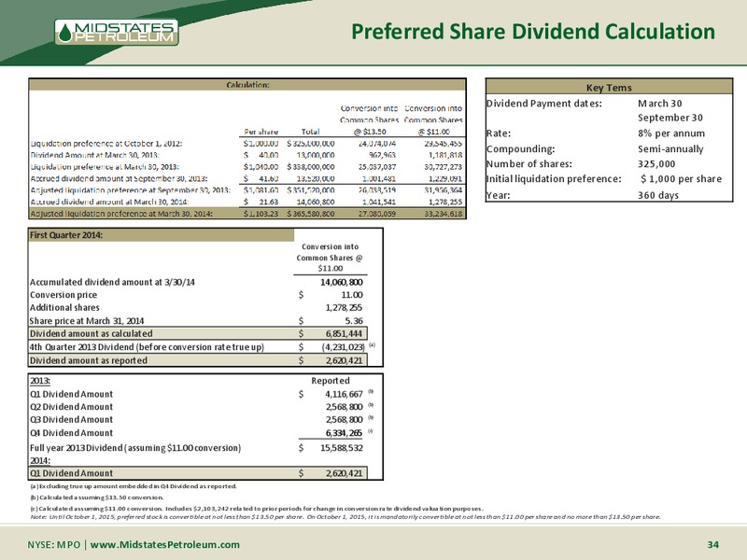Click the 'Q2 Dividend Amount' row label
This screenshot has height=560, width=747.
click(x=72, y=407)
